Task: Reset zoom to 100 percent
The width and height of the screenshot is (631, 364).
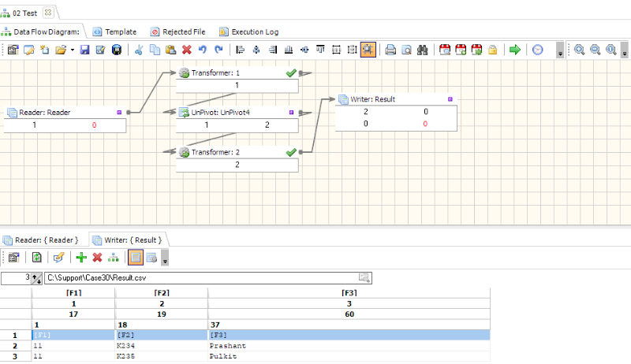Action: 611,50
